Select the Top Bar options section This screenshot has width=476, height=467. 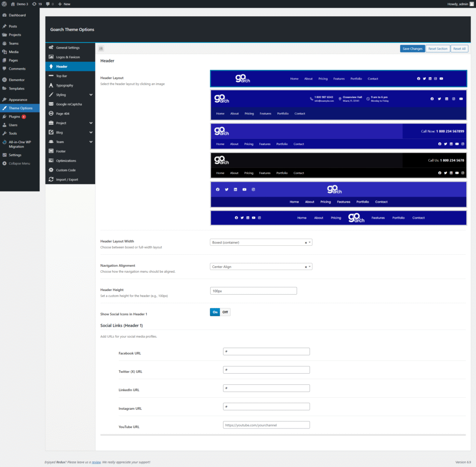tap(70, 76)
